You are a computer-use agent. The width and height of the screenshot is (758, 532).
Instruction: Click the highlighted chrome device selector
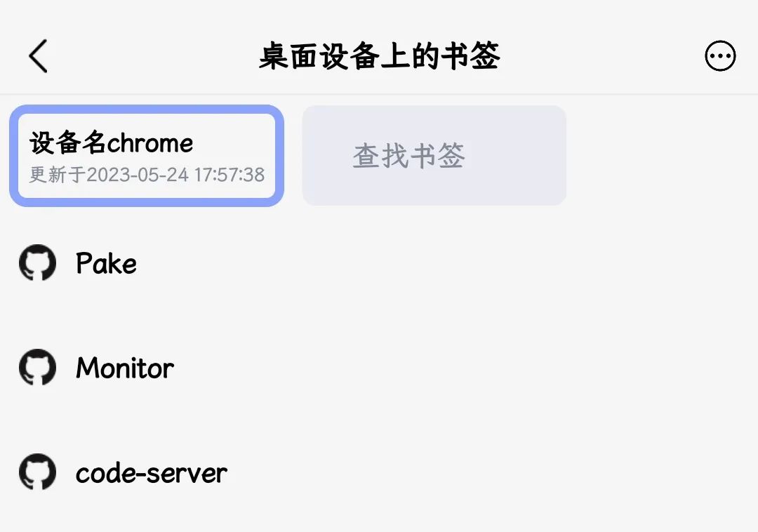(x=146, y=155)
